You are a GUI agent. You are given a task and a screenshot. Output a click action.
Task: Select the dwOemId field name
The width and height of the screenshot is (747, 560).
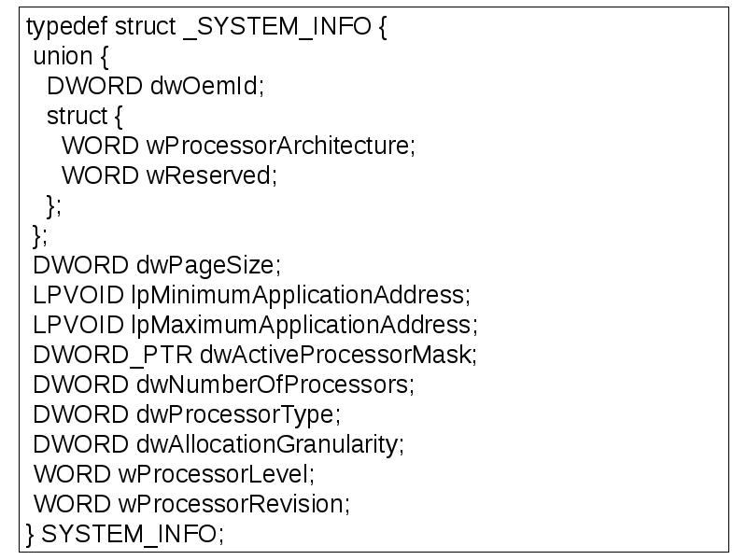click(x=207, y=87)
